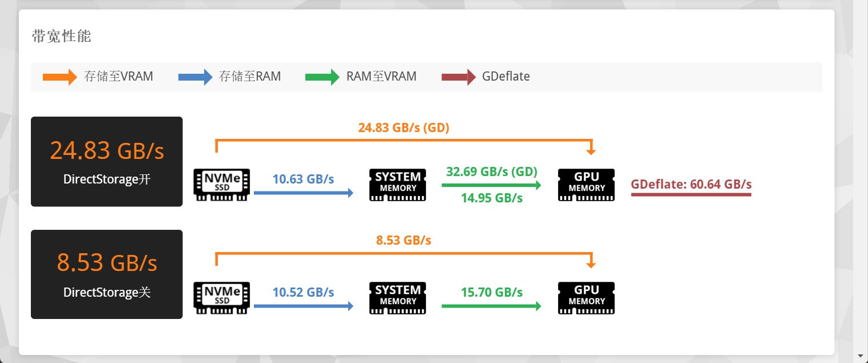The height and width of the screenshot is (363, 868).
Task: Click the GPU MEMORY icon in DirectStorage关 row
Action: (x=586, y=298)
